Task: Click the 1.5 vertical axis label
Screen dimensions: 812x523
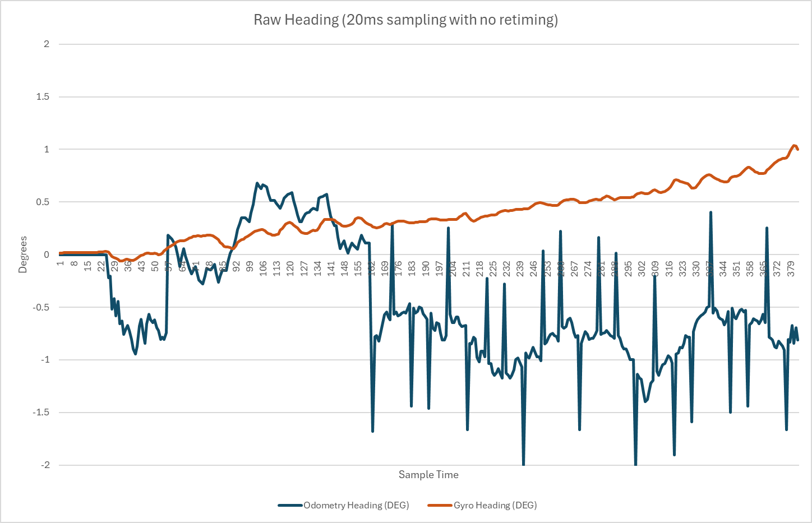Action: click(x=43, y=96)
